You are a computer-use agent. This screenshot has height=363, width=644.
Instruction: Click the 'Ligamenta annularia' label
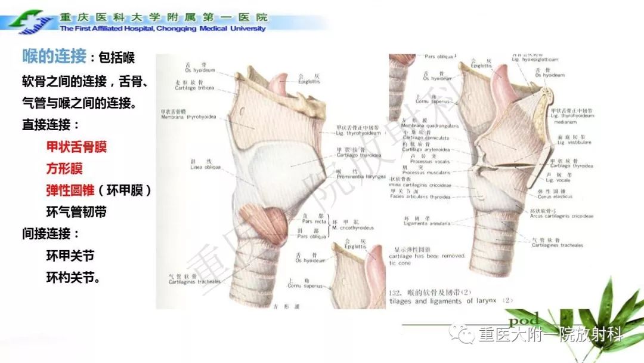427,224
